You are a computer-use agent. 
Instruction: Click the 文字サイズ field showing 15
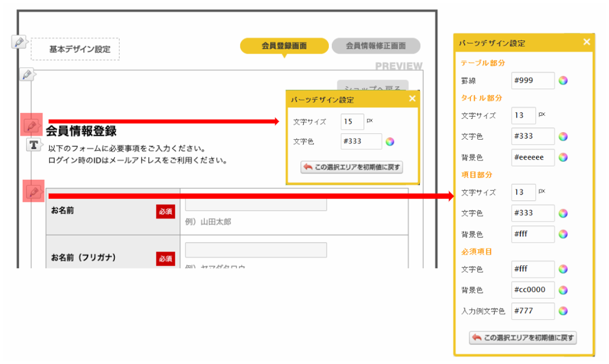click(x=352, y=121)
